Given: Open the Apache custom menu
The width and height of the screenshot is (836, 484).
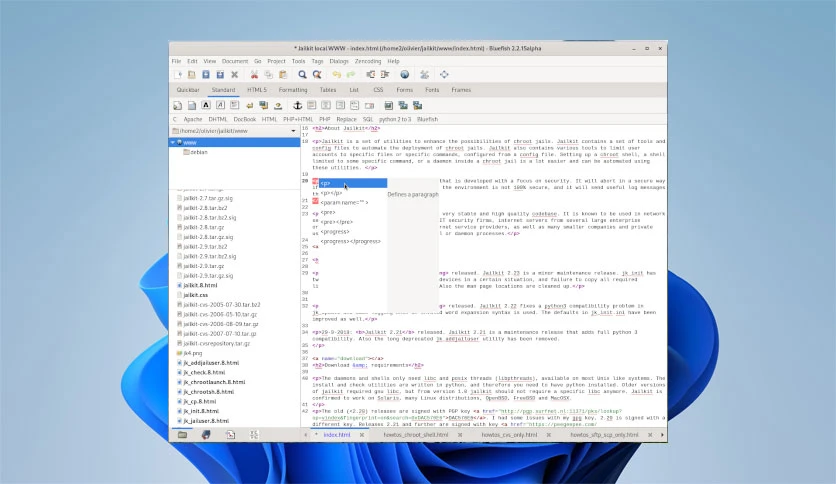Looking at the screenshot, I should (x=192, y=119).
